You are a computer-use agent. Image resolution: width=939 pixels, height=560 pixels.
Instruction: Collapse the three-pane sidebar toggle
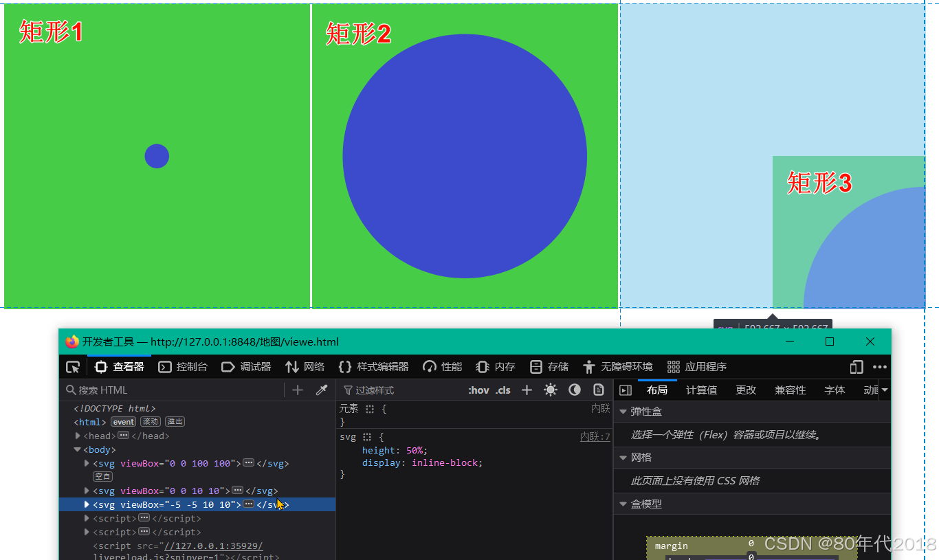(626, 390)
